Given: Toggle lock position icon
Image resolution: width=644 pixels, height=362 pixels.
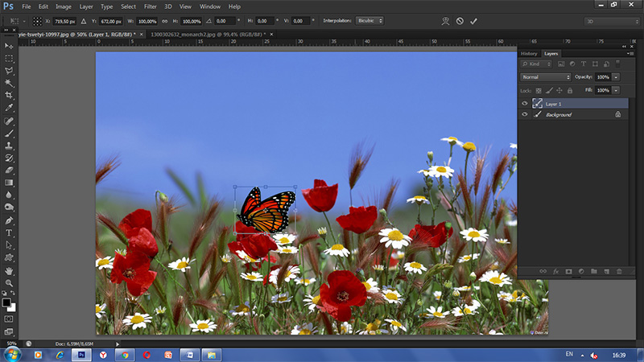Looking at the screenshot, I should 559,91.
